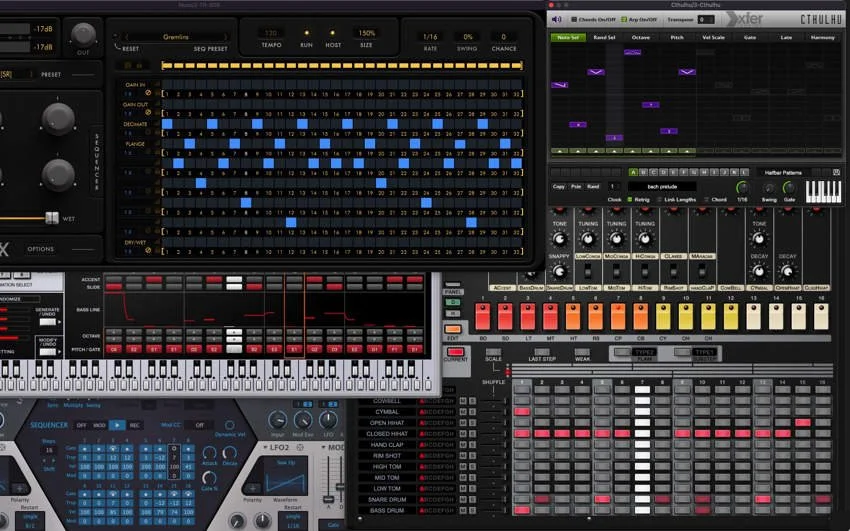Open the Halfbar Patterns dropdown
Screen dimensions: 850x531
coord(783,172)
